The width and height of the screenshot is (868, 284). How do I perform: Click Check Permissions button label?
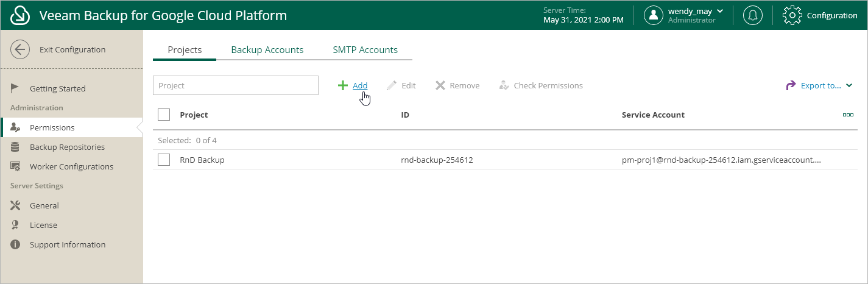(x=548, y=85)
